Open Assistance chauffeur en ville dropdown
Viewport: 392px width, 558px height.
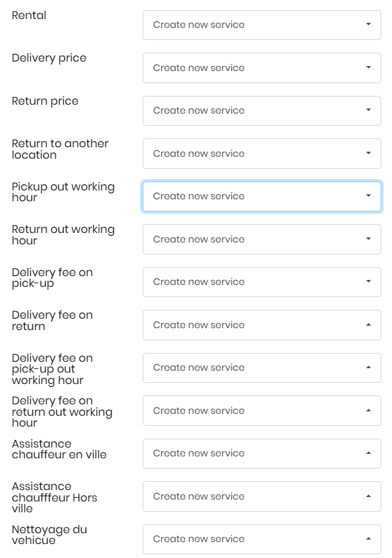point(261,453)
